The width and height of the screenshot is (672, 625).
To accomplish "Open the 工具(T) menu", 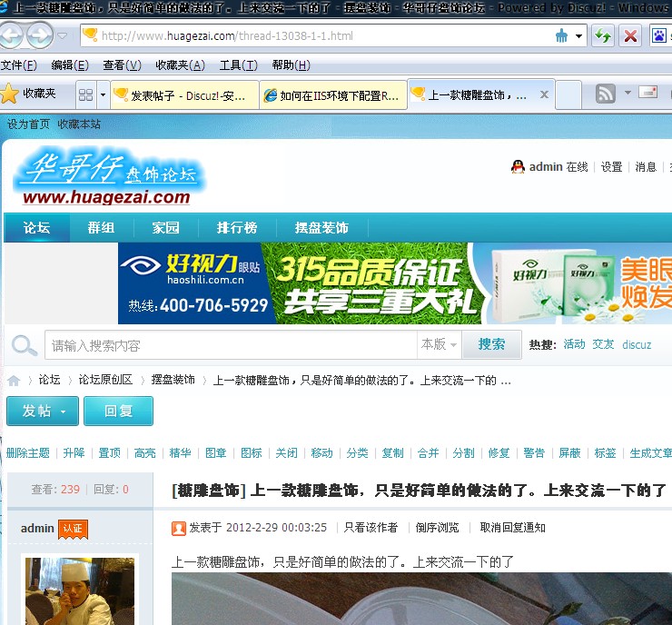I will click(x=238, y=65).
